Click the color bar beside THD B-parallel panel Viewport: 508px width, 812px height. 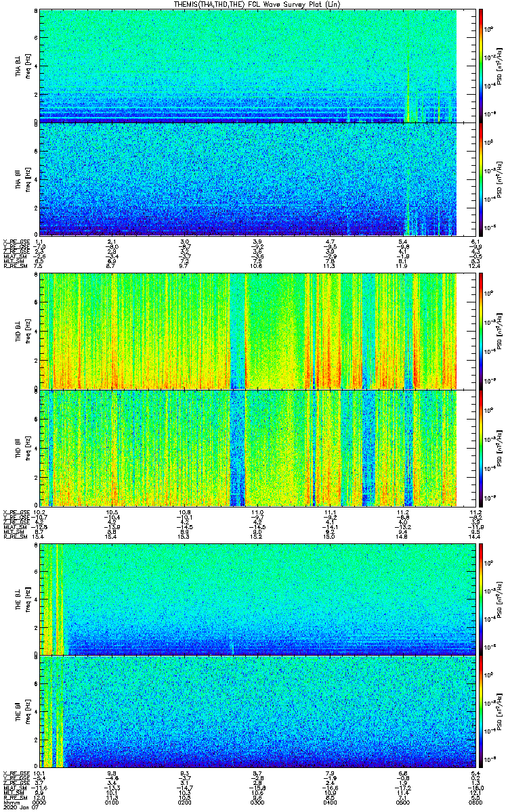point(481,448)
